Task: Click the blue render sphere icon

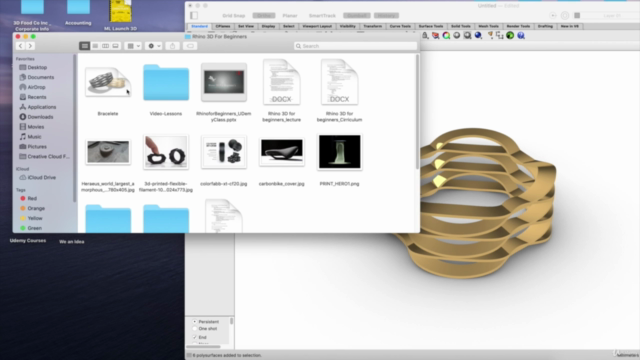Action: tap(478, 36)
